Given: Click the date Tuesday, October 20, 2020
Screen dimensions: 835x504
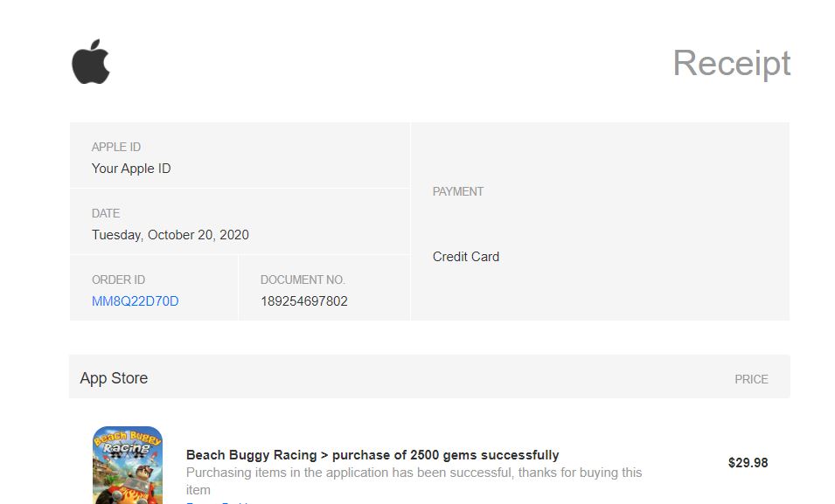Looking at the screenshot, I should (170, 235).
